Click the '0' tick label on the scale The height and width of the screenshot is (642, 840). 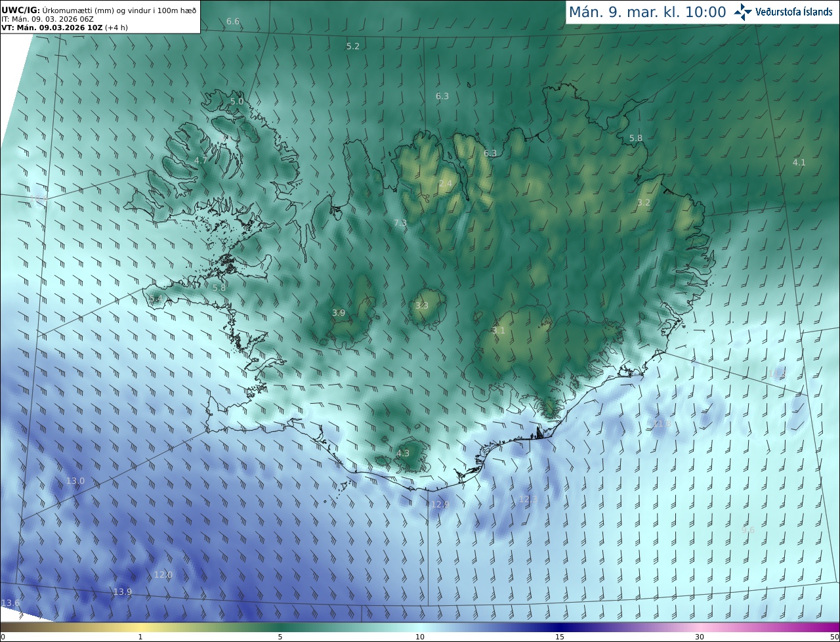pyautogui.click(x=3, y=637)
